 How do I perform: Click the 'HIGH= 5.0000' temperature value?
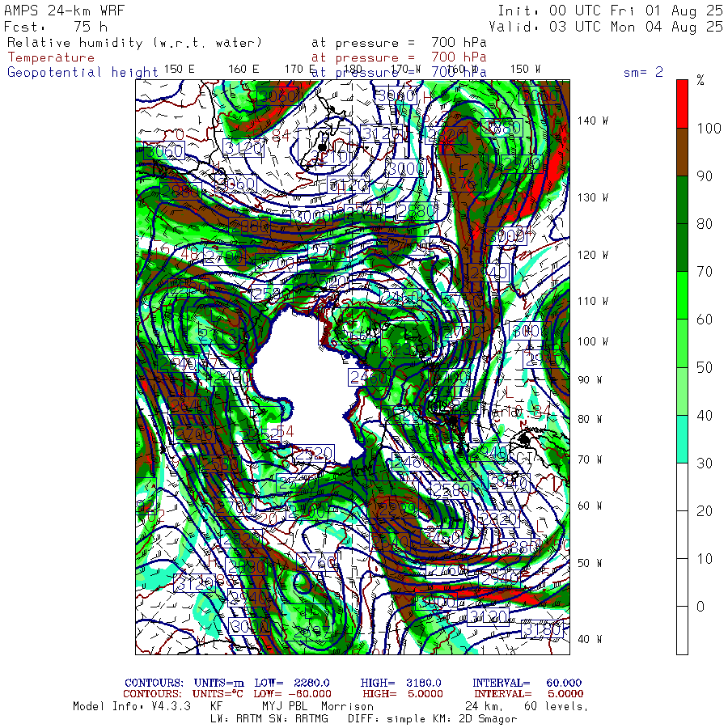pos(403,694)
